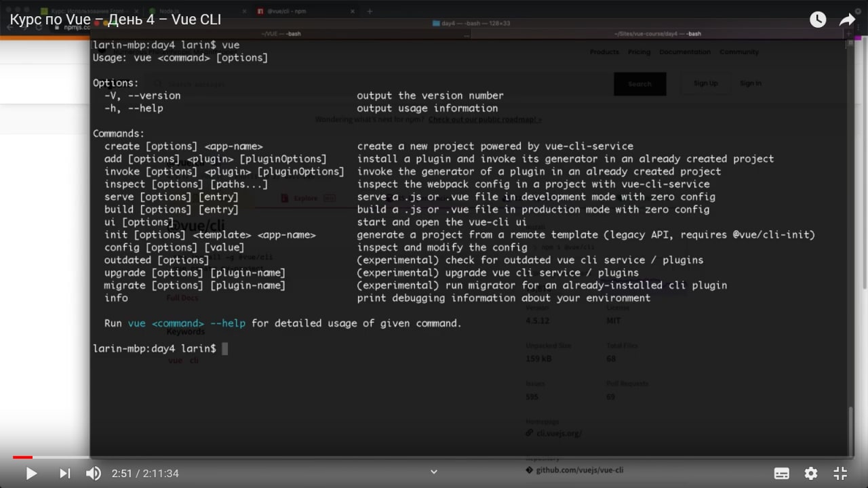Screen dimensions: 868x488
Task: Open Community on npm page
Action: tap(739, 52)
